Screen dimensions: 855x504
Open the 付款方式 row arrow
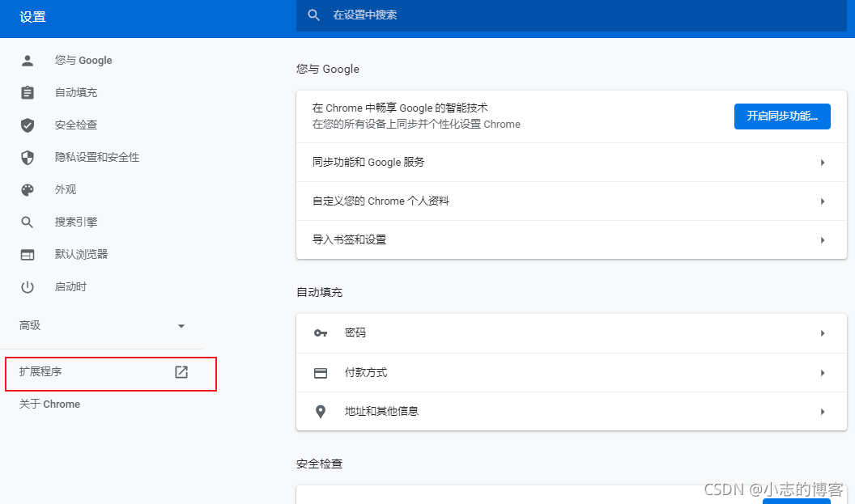coord(823,373)
